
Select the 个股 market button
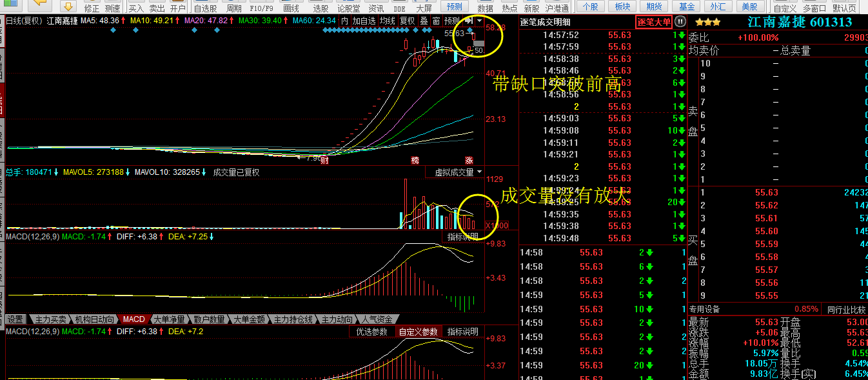click(590, 6)
